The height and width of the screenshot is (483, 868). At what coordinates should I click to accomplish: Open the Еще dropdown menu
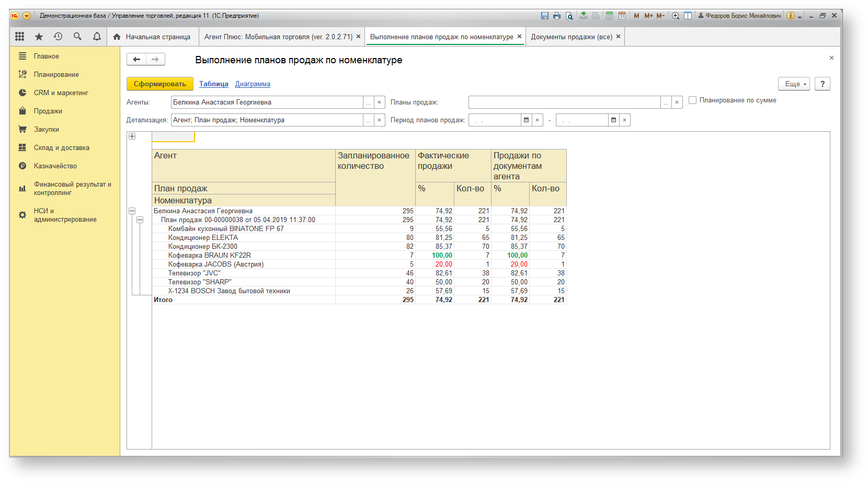[x=794, y=84]
